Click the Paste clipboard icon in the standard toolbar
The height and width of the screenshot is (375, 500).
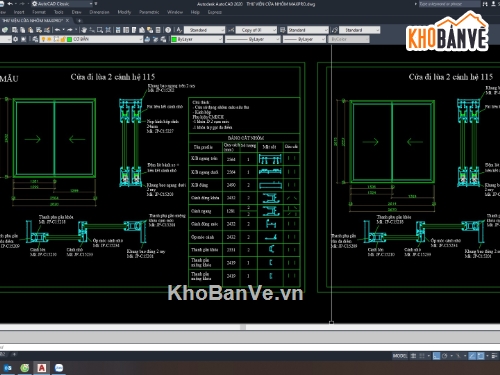30,30
